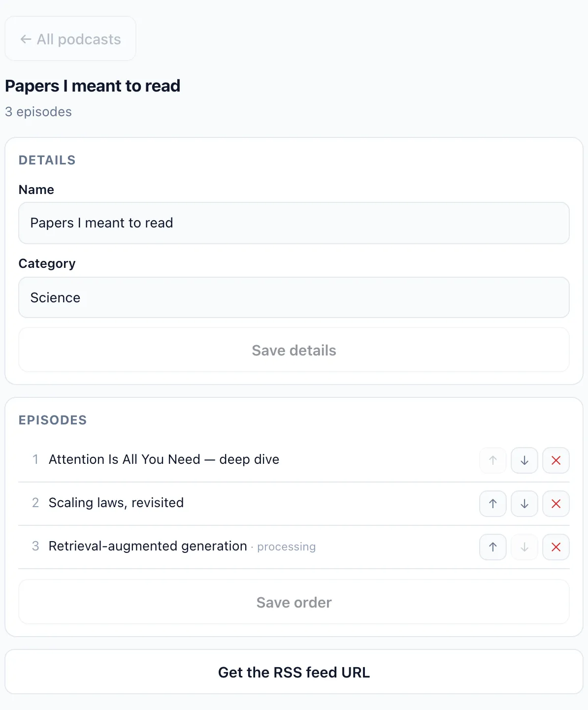The height and width of the screenshot is (710, 588).
Task: Click the DETAILS section header
Action: 47,160
